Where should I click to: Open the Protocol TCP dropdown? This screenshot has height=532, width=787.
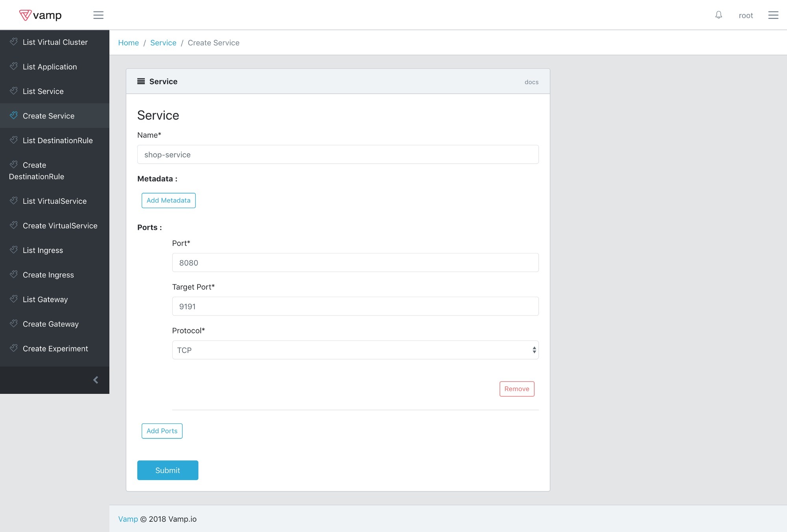[x=355, y=350]
